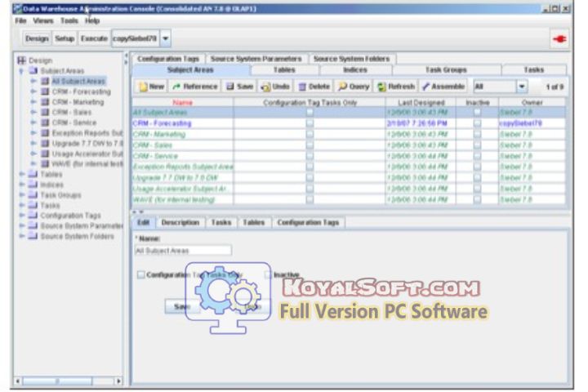Click the Reference toolbar button
Screen dimensions: 588x392
click(x=194, y=87)
